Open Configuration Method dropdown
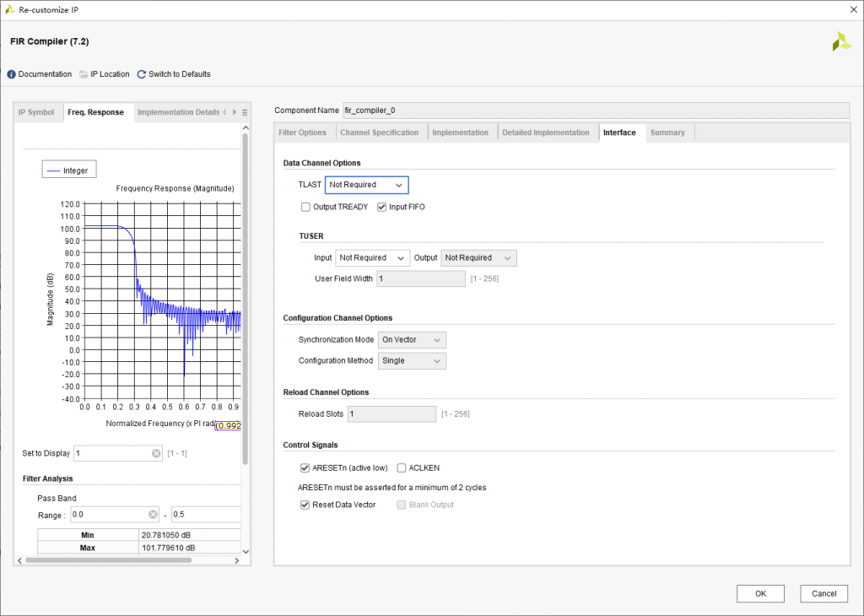 (412, 361)
